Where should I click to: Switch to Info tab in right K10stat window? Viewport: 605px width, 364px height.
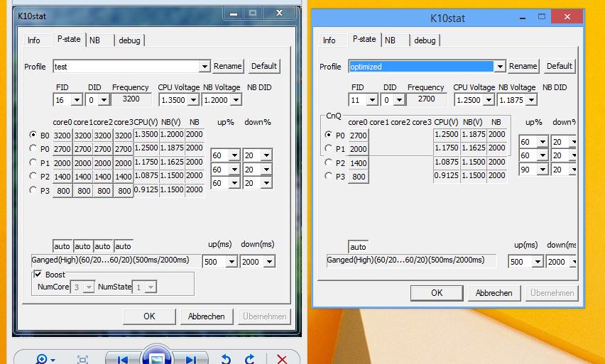329,40
